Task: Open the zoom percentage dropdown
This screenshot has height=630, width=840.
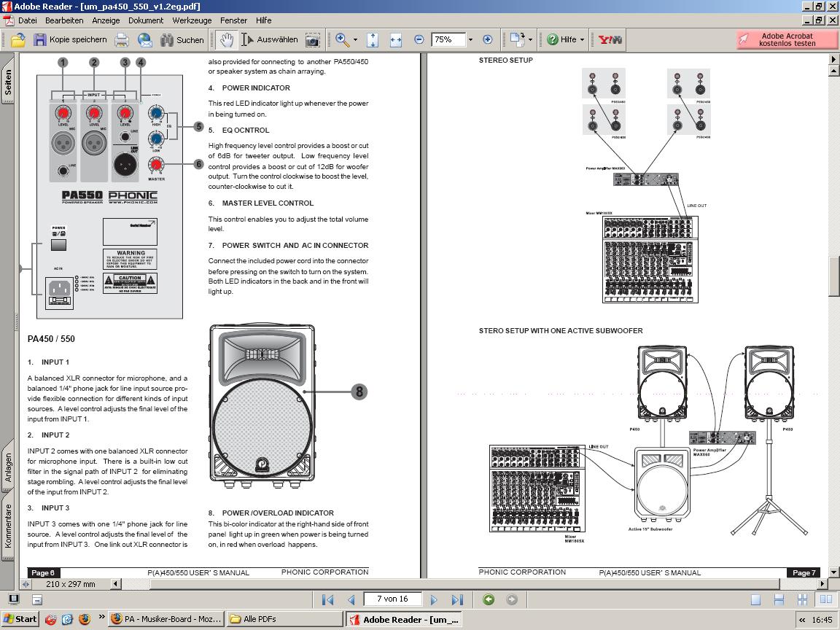Action: pyautogui.click(x=470, y=39)
